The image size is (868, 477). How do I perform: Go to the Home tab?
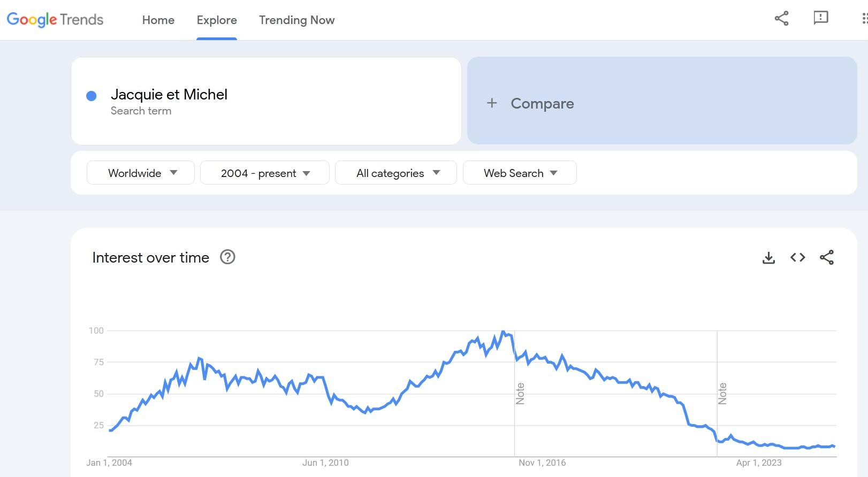click(158, 20)
